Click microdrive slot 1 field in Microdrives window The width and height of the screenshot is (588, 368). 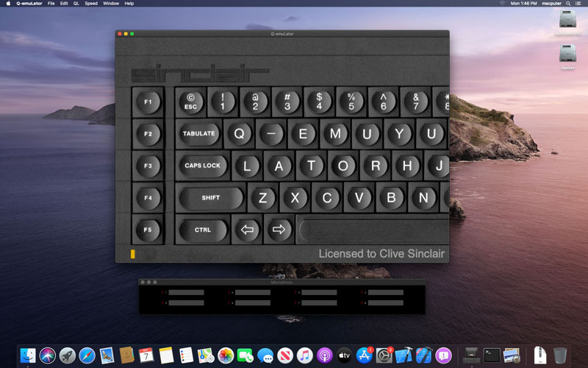[186, 292]
